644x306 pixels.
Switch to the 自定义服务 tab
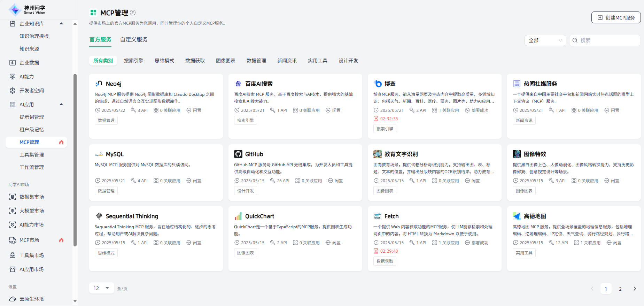tap(134, 39)
